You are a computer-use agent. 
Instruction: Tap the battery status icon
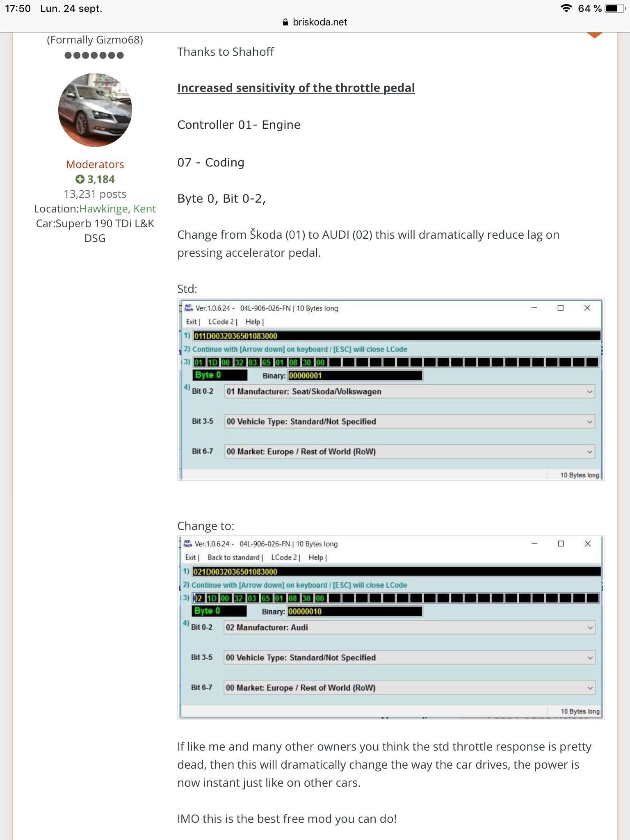[616, 9]
